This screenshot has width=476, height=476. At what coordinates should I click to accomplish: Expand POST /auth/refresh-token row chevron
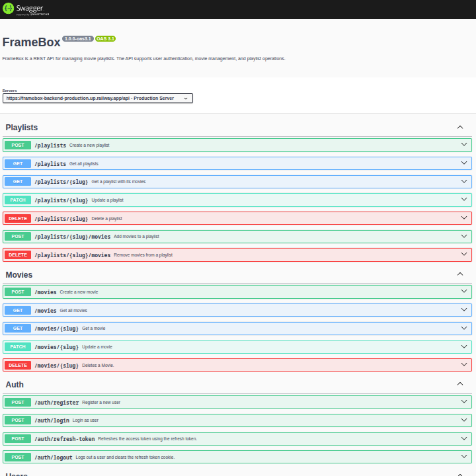click(x=464, y=439)
